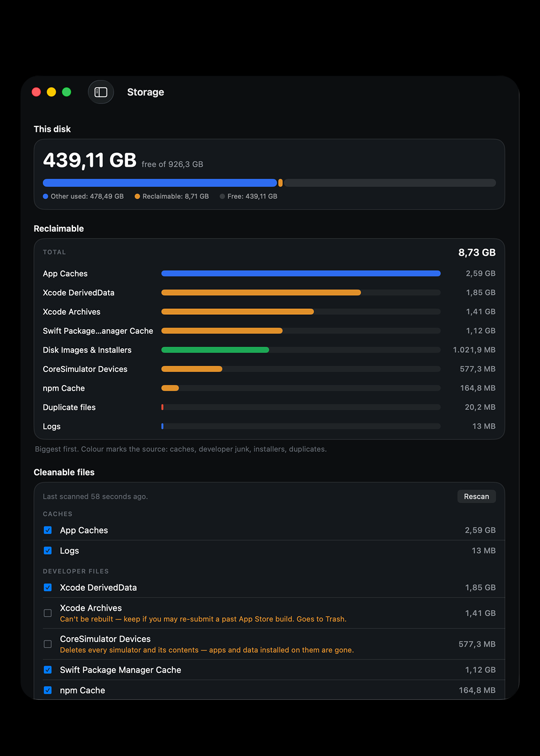This screenshot has width=540, height=756.
Task: Click 'Xcode Archives' row title in Cleanable files
Action: point(91,608)
